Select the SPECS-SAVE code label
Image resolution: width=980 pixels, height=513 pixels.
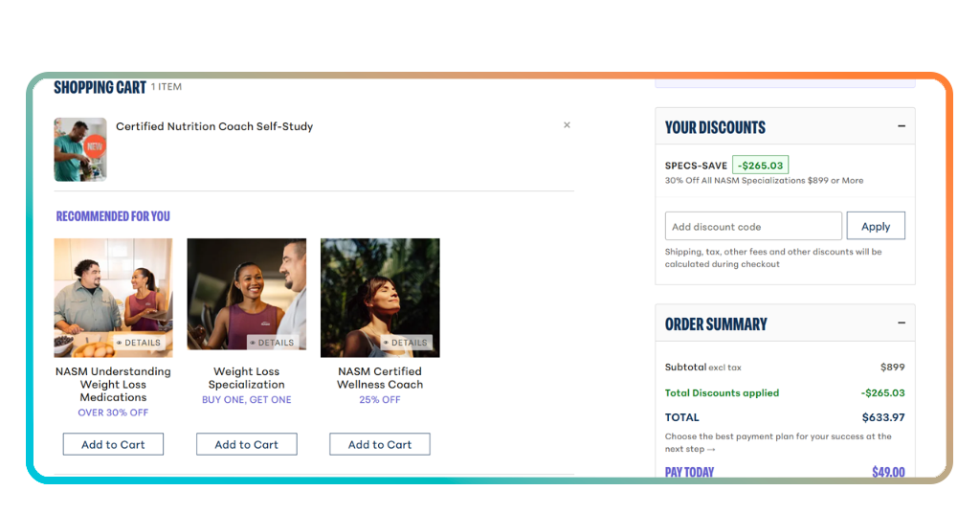click(x=696, y=166)
